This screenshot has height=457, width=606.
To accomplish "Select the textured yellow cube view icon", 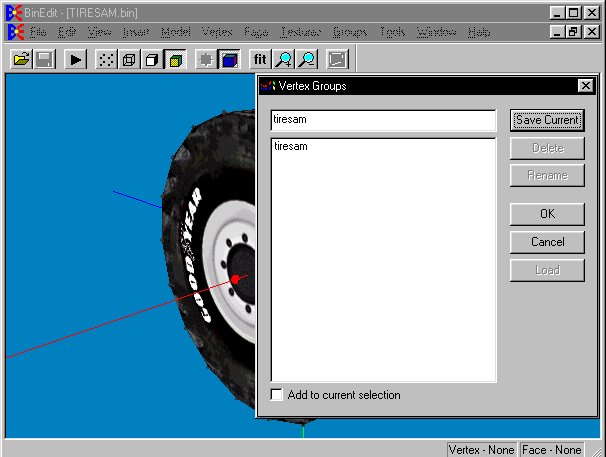I will pyautogui.click(x=175, y=60).
